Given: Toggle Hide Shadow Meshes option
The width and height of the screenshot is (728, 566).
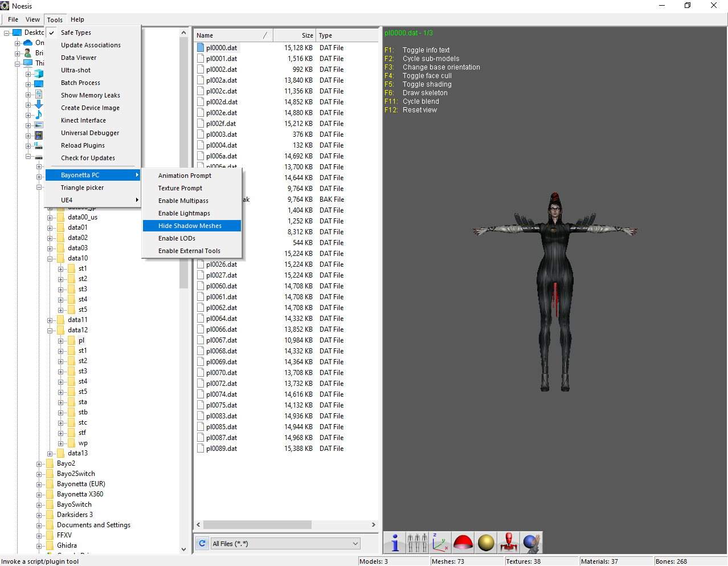Looking at the screenshot, I should point(192,226).
